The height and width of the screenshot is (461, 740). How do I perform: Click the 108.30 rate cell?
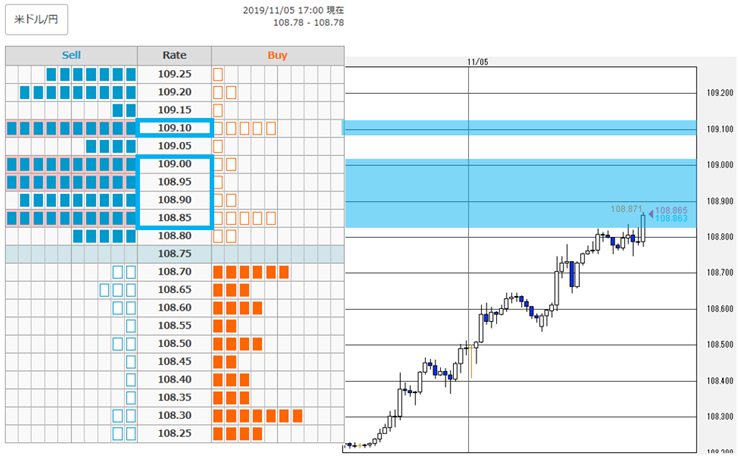[x=175, y=415]
